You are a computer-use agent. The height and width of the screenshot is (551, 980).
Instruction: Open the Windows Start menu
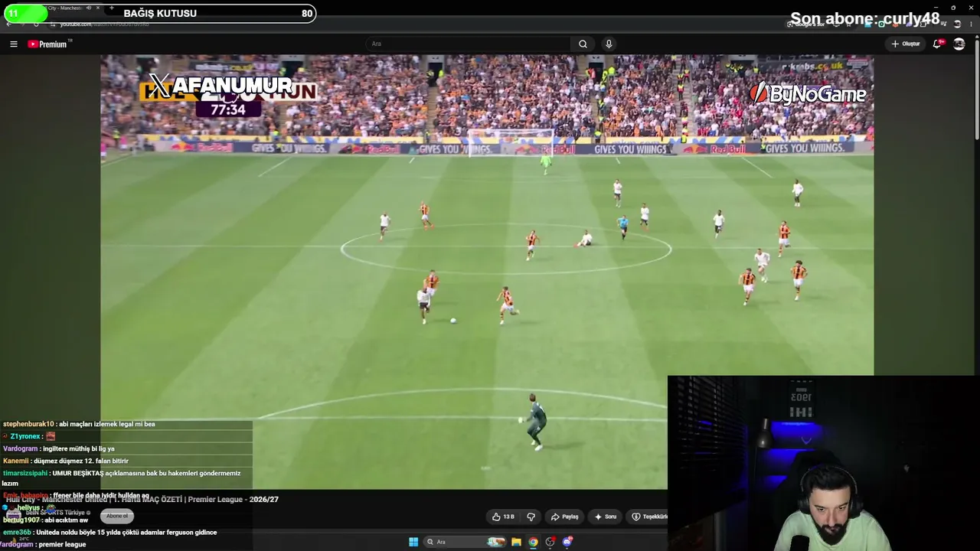[413, 542]
